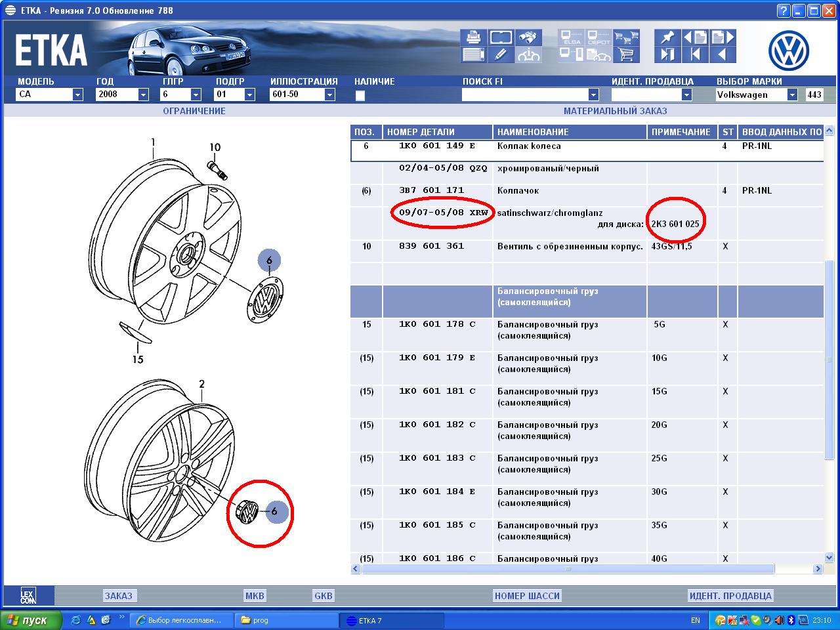This screenshot has width=840, height=630.
Task: Click the ELSA connection icon
Action: [x=571, y=37]
